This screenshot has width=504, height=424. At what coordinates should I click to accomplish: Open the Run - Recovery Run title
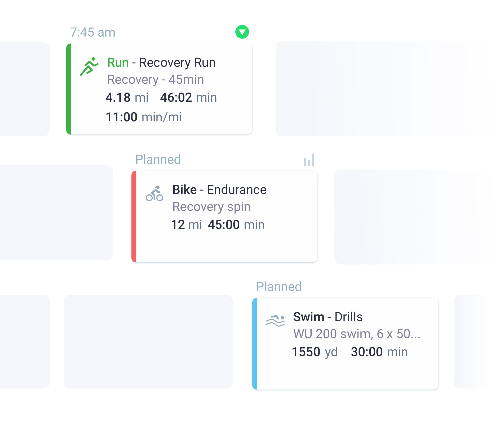pyautogui.click(x=161, y=63)
